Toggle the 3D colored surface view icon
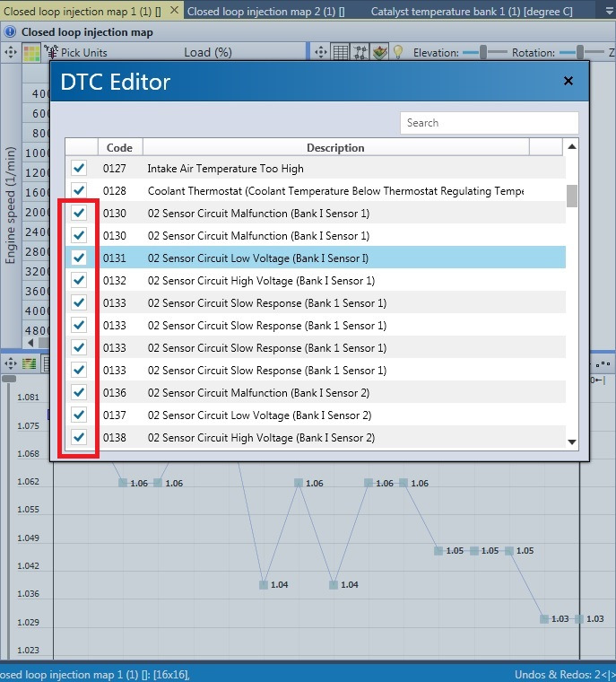The image size is (616, 682). pyautogui.click(x=380, y=53)
